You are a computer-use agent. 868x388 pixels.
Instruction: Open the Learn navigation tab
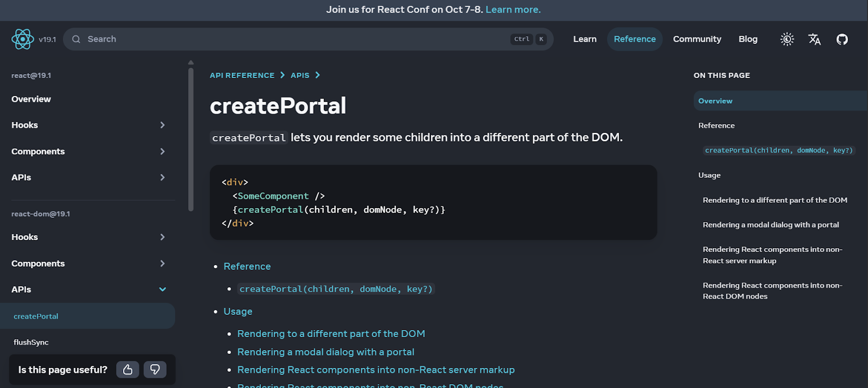pos(584,39)
